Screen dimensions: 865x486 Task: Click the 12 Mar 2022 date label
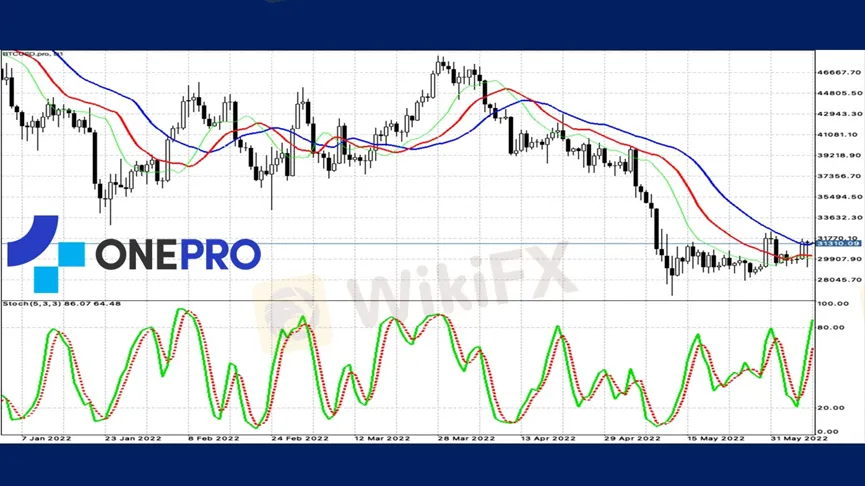382,438
